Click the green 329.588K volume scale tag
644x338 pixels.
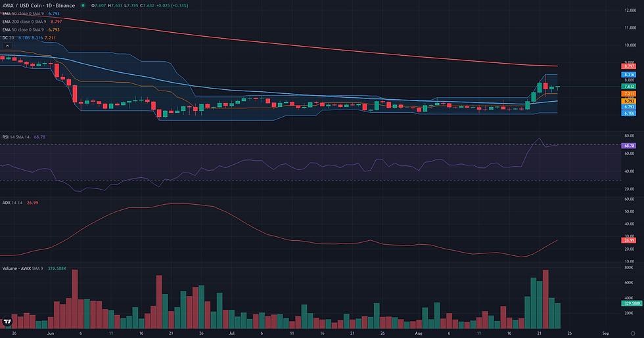(632, 303)
